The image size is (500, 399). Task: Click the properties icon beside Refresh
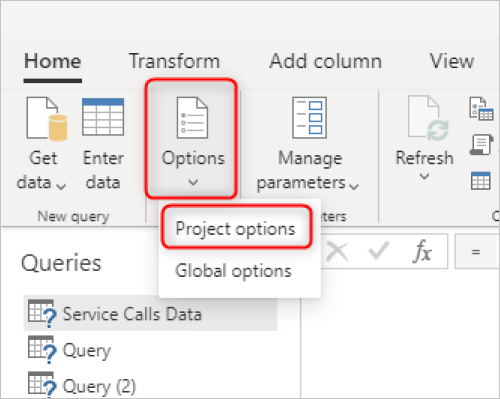[x=481, y=109]
